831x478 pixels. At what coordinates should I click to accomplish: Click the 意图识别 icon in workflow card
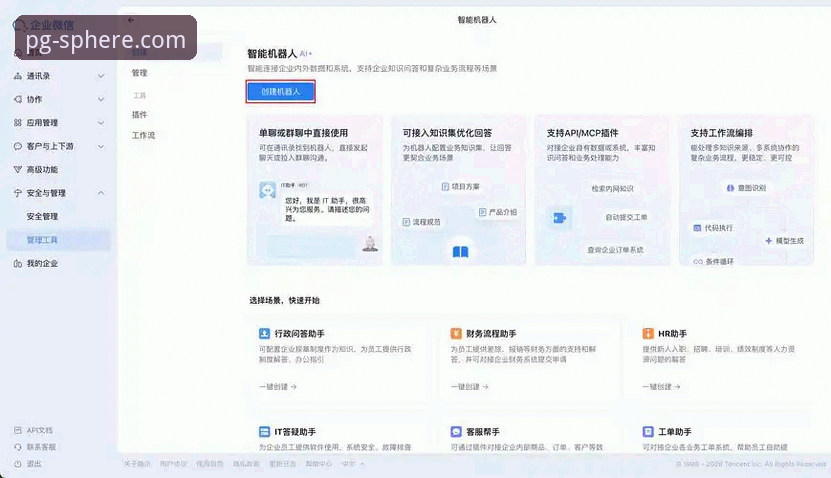pyautogui.click(x=730, y=188)
